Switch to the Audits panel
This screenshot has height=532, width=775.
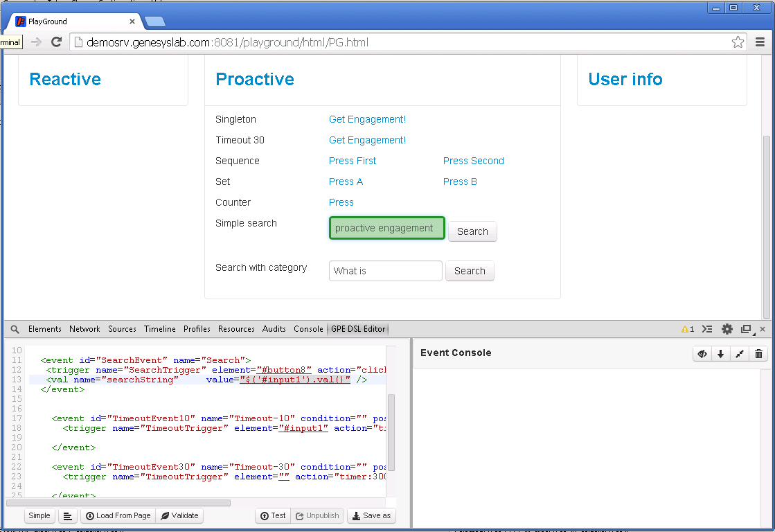(x=274, y=329)
